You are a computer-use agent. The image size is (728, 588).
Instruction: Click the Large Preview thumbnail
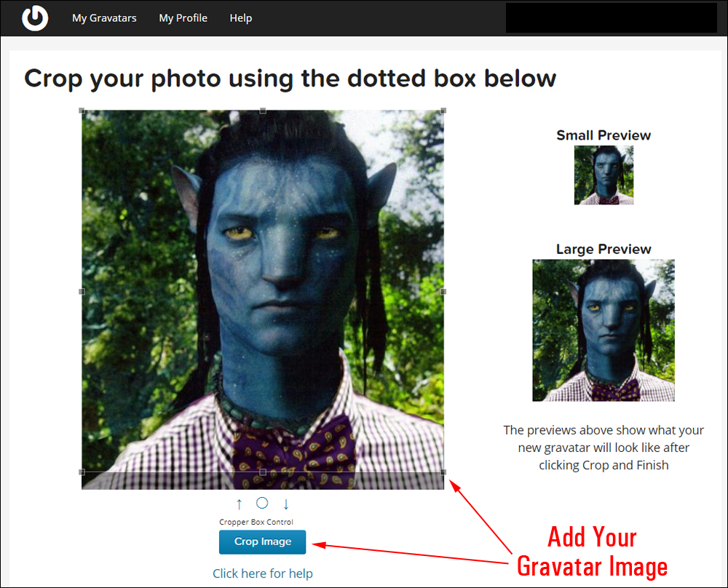604,330
